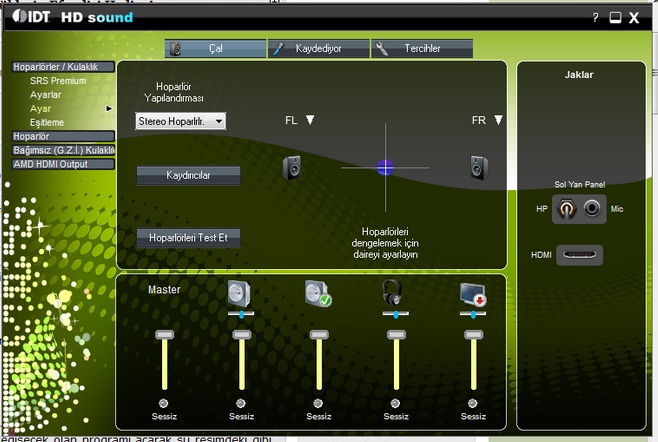Click the monitor HDMI output device icon
Image resolution: width=658 pixels, height=442 pixels.
pos(471,293)
